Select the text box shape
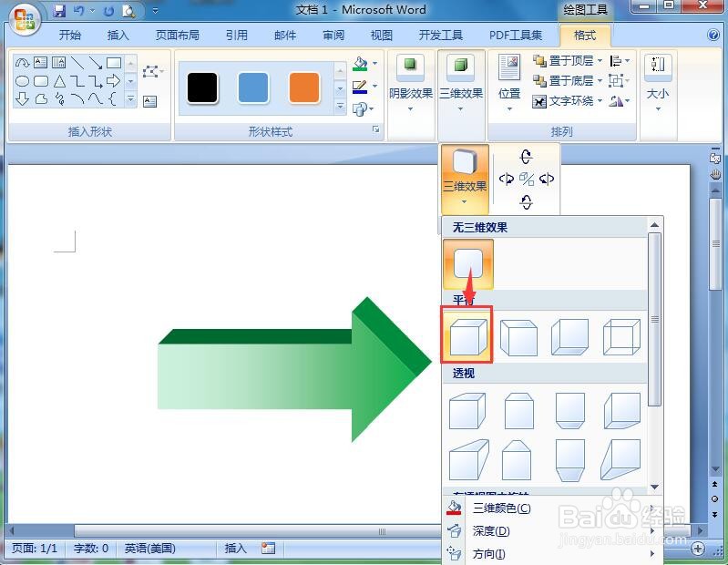Viewport: 728px width, 565px height. coord(41,62)
